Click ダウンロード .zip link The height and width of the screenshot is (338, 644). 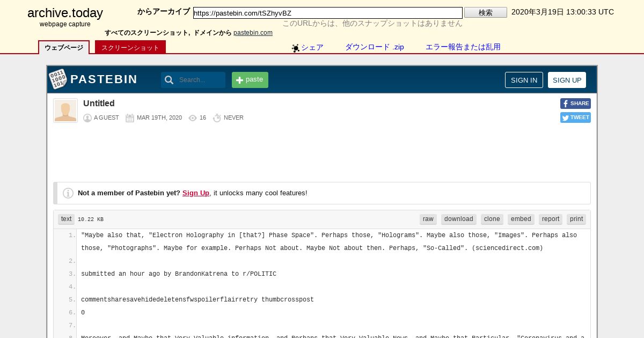tap(375, 47)
